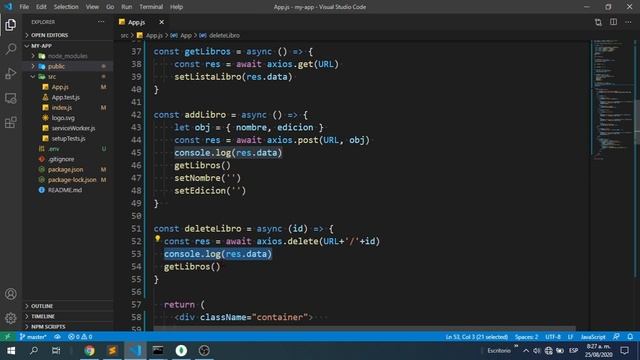Split the editor to the right
Viewport: 640px width, 360px height.
pos(613,22)
